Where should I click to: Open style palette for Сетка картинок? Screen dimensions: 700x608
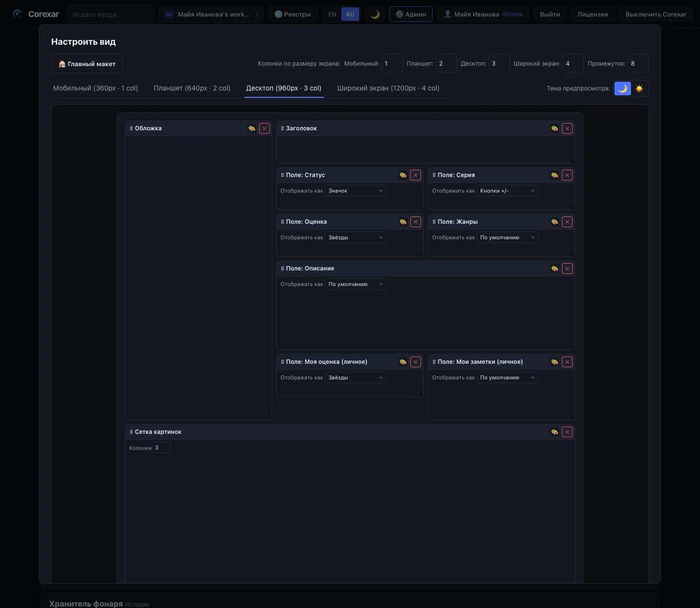point(555,432)
